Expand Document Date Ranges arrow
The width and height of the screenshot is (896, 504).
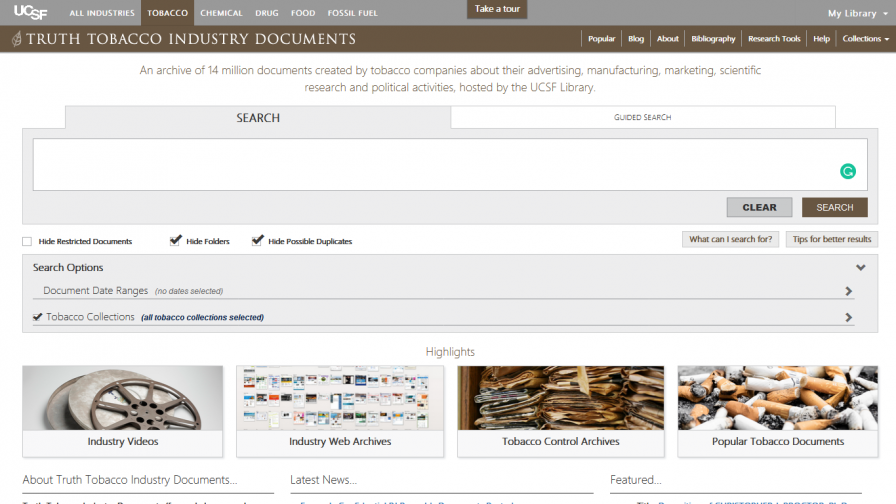click(x=849, y=291)
